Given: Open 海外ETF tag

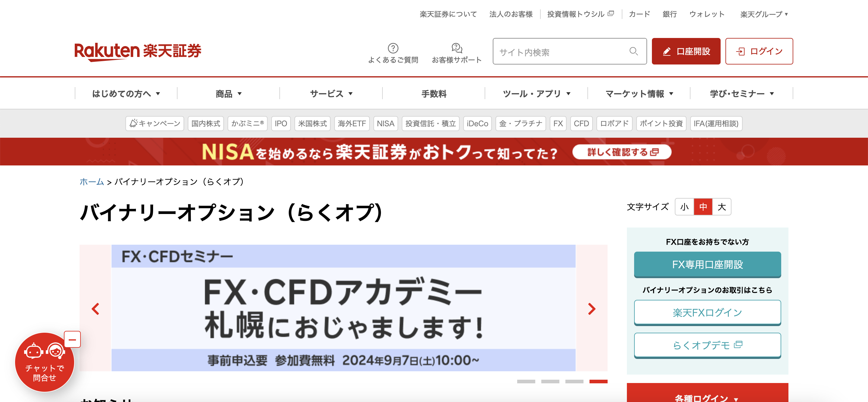Looking at the screenshot, I should coord(352,123).
